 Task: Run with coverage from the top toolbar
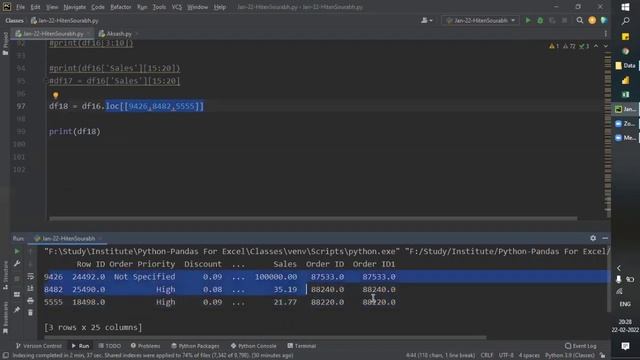[x=552, y=20]
